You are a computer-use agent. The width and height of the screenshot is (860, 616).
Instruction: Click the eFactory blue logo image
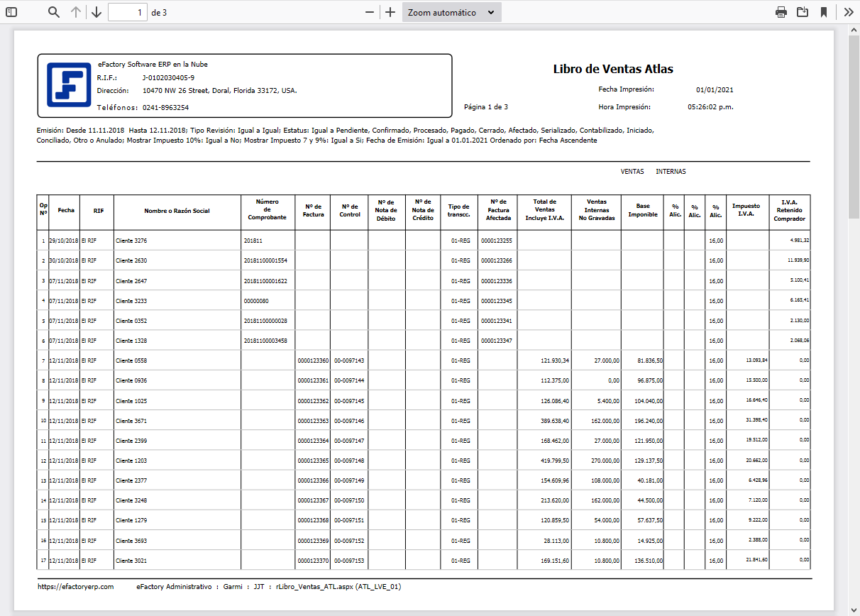click(x=69, y=85)
